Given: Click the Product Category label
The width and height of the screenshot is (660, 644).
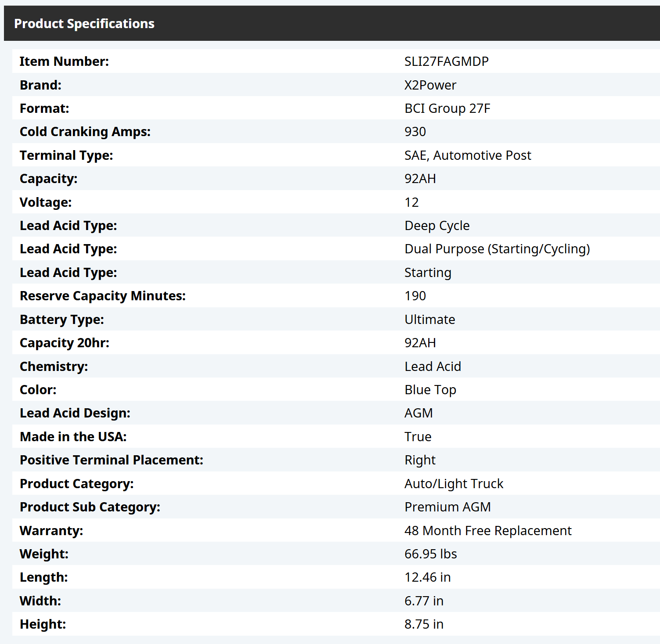Looking at the screenshot, I should tap(77, 484).
